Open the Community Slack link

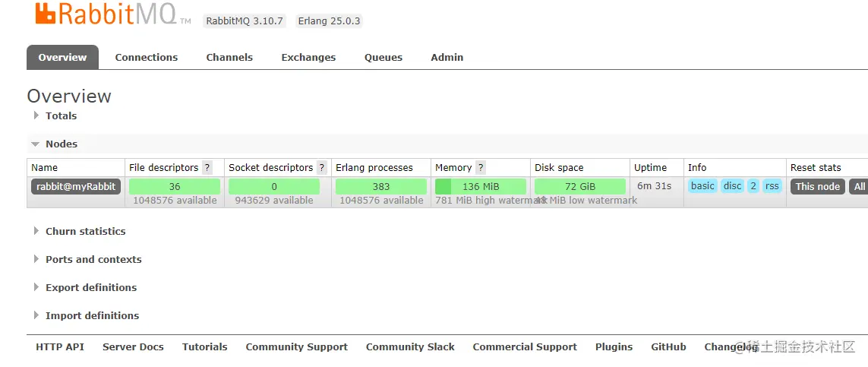(x=410, y=347)
